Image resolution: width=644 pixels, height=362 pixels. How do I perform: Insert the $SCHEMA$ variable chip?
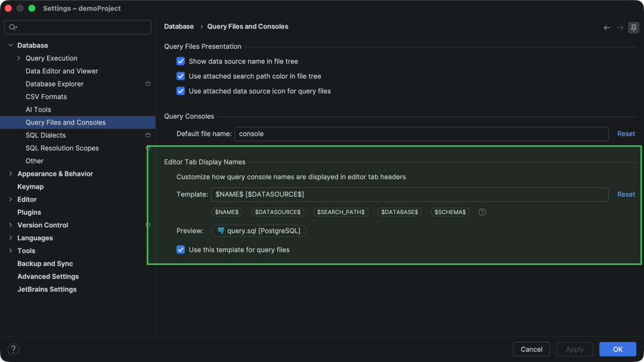click(450, 212)
